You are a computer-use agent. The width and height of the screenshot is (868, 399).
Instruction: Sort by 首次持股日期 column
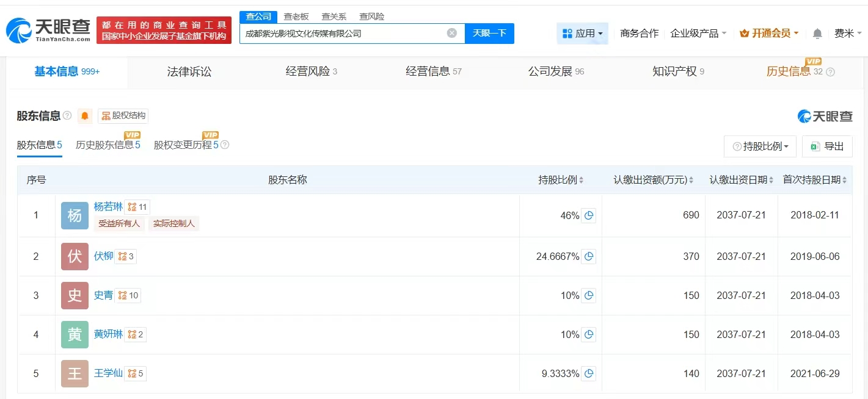coord(815,180)
